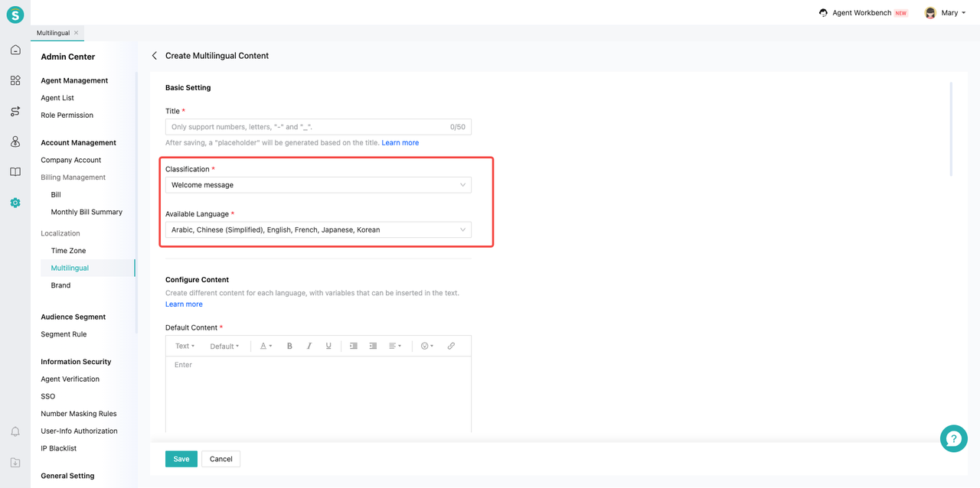The width and height of the screenshot is (980, 488).
Task: Open the knowledge base book icon
Action: [x=15, y=172]
